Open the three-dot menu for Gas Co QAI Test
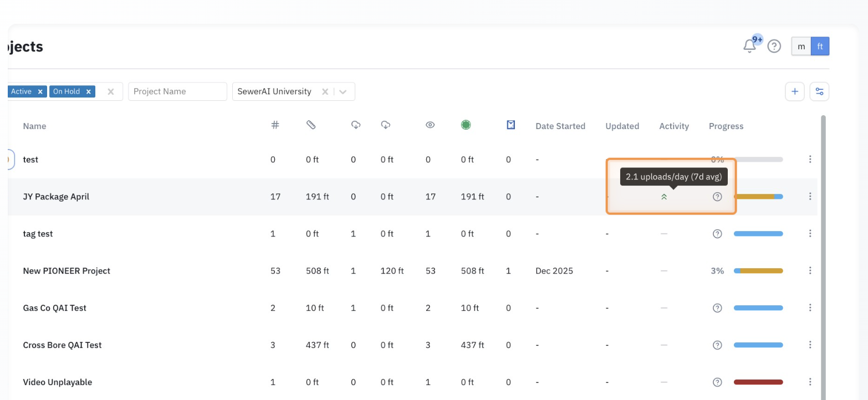 [810, 308]
